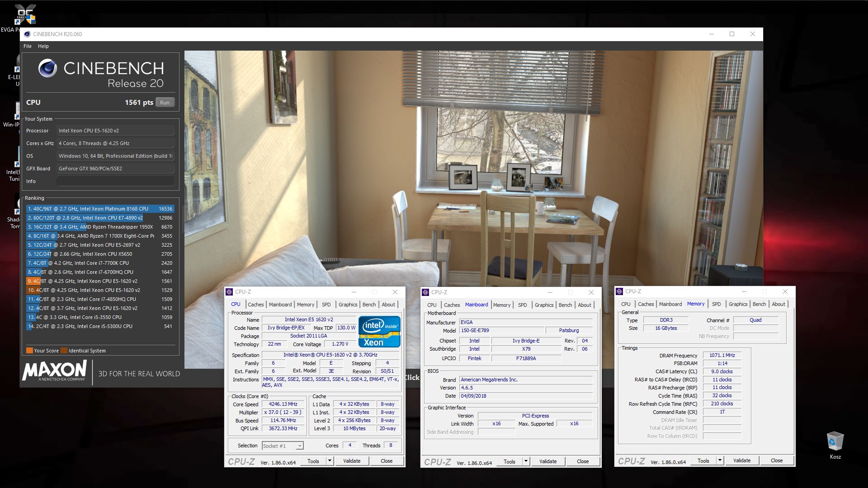Run the Cinebench CPU test
Viewport: 868px width, 488px height.
click(165, 103)
